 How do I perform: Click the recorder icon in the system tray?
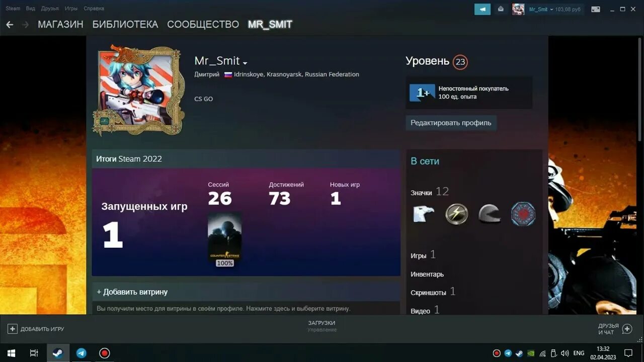click(497, 353)
